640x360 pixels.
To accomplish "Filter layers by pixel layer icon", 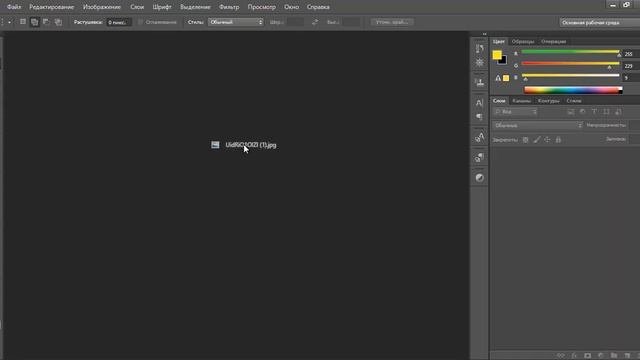I will coord(571,112).
